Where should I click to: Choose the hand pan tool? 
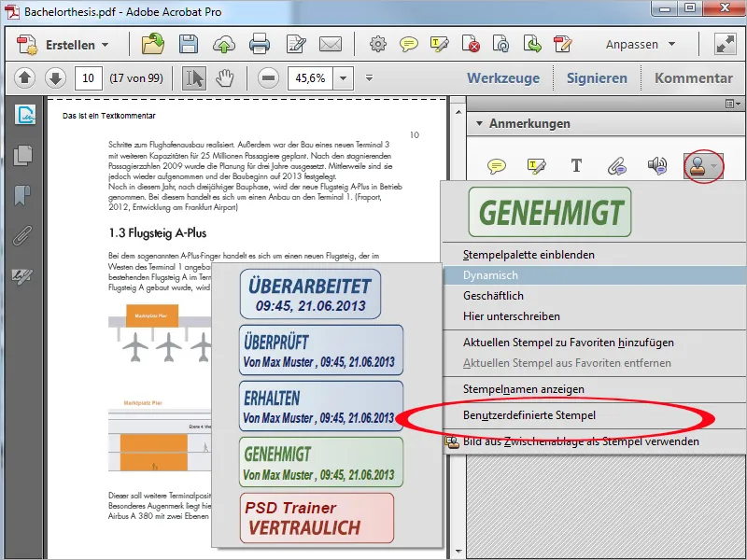(224, 78)
